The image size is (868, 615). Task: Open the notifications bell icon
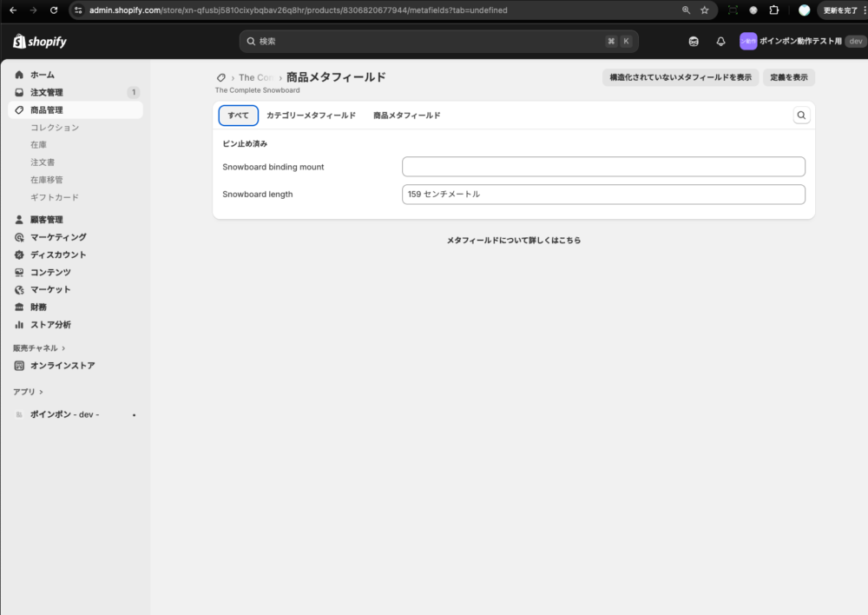tap(720, 42)
